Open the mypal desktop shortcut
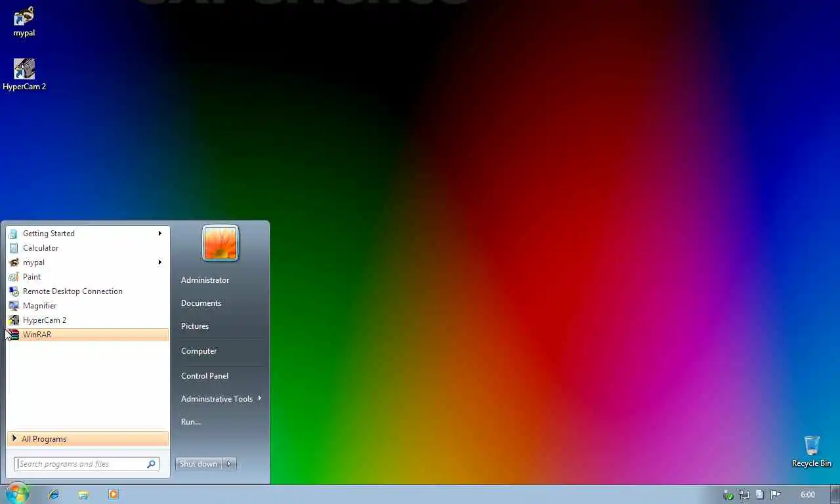Viewport: 840px width, 504px height. [x=24, y=21]
